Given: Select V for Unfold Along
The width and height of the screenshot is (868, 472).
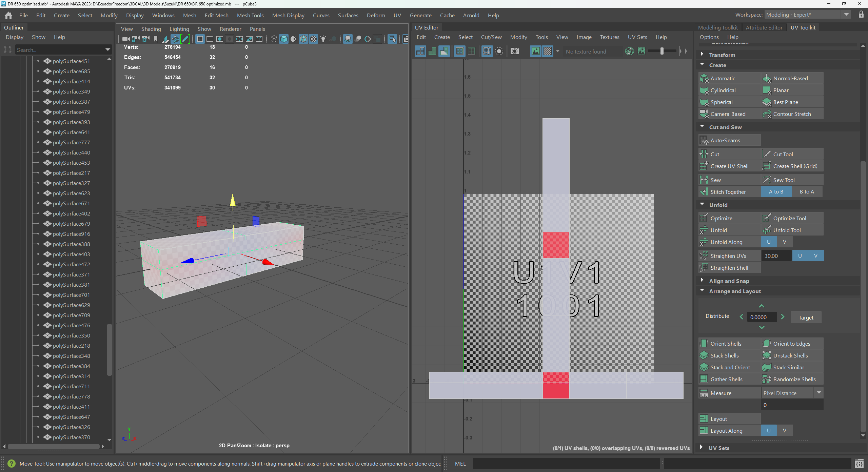Looking at the screenshot, I should (x=784, y=242).
